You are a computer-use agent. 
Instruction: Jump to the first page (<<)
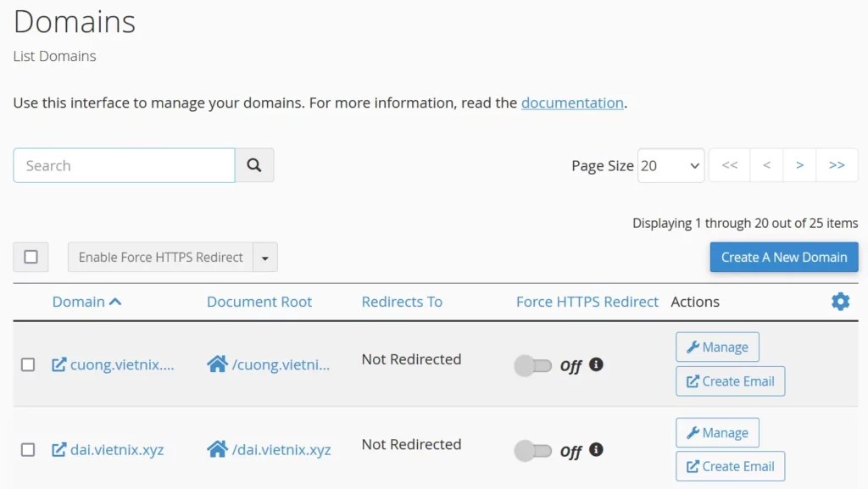pyautogui.click(x=729, y=165)
